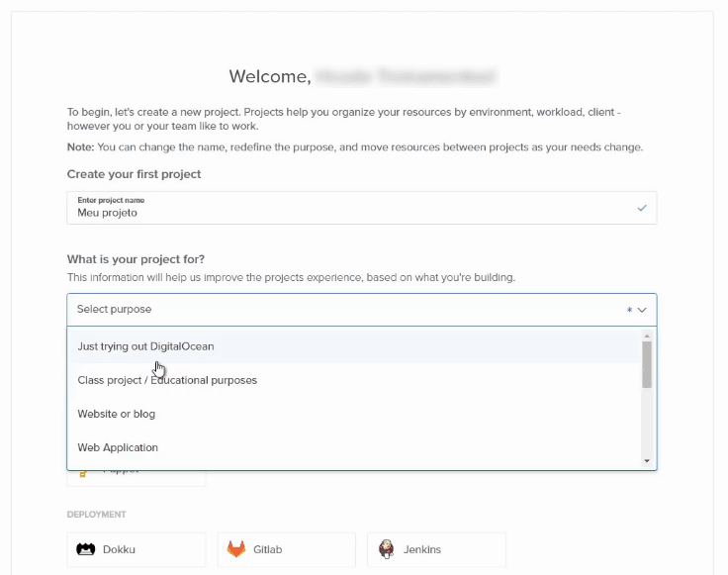
Task: Click the dropdown list scroll up arrow
Action: tap(647, 335)
